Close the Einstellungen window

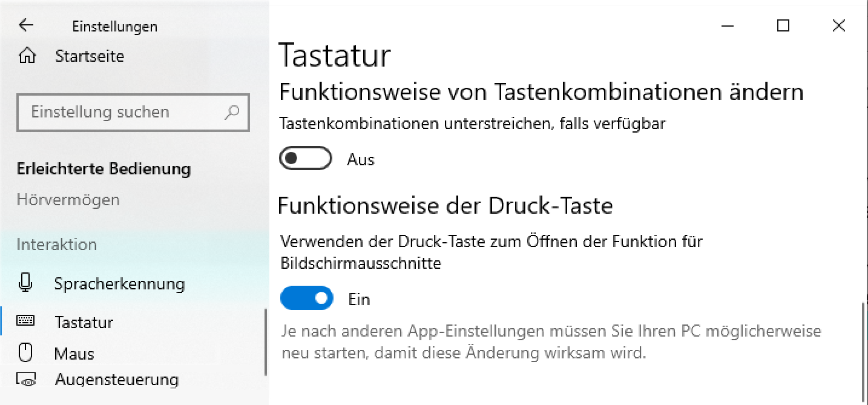coord(838,25)
